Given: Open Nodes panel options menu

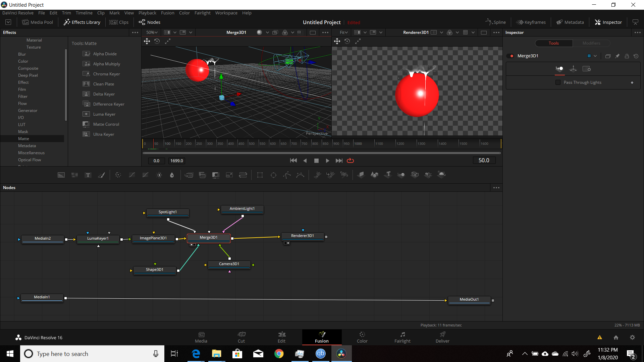Looking at the screenshot, I should 496,188.
